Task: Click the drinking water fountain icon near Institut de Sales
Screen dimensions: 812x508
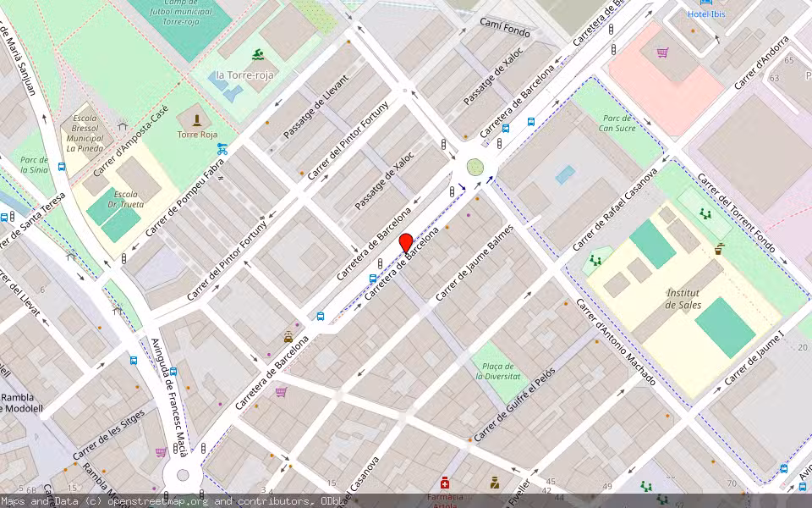Action: pyautogui.click(x=719, y=248)
